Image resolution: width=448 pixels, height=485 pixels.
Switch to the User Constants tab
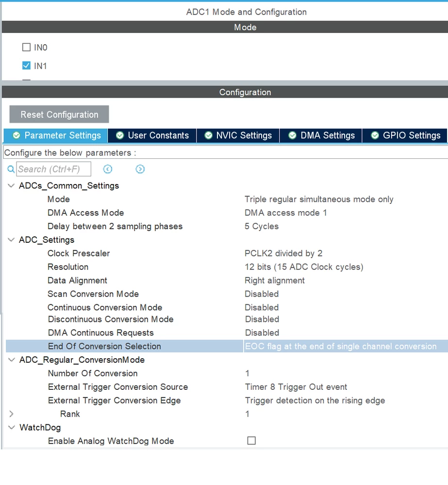(152, 135)
